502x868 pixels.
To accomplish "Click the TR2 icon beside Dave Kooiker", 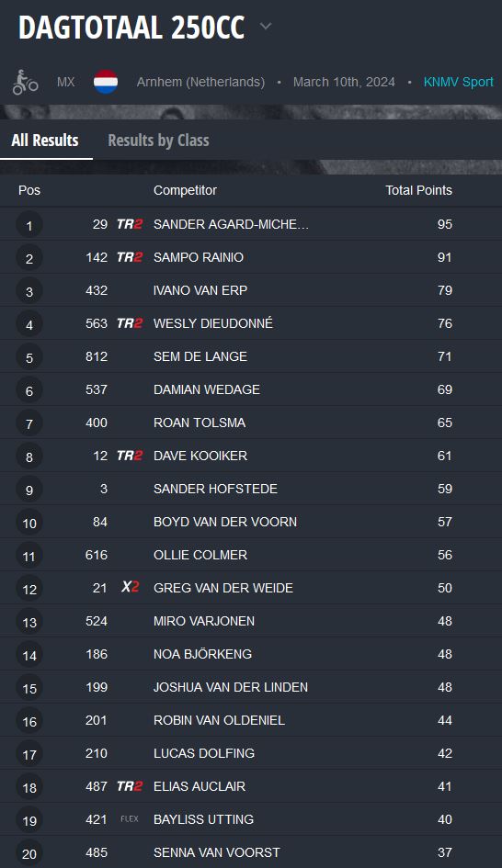I will (x=130, y=456).
